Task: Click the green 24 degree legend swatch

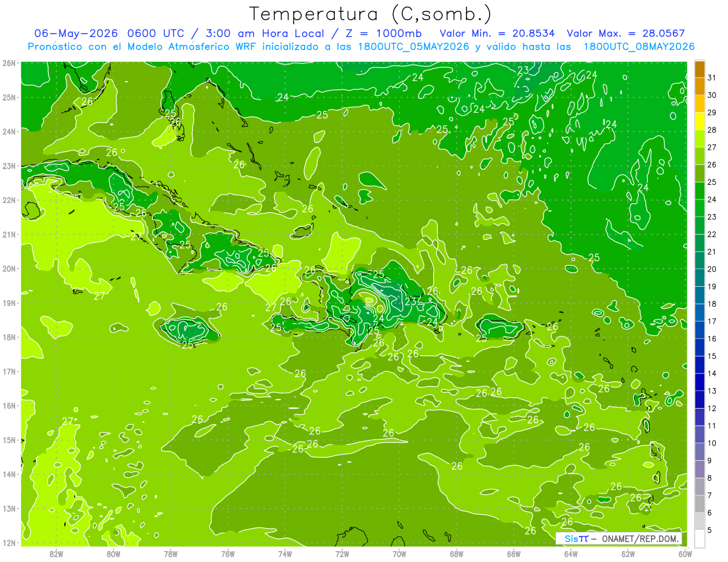Action: [x=699, y=191]
